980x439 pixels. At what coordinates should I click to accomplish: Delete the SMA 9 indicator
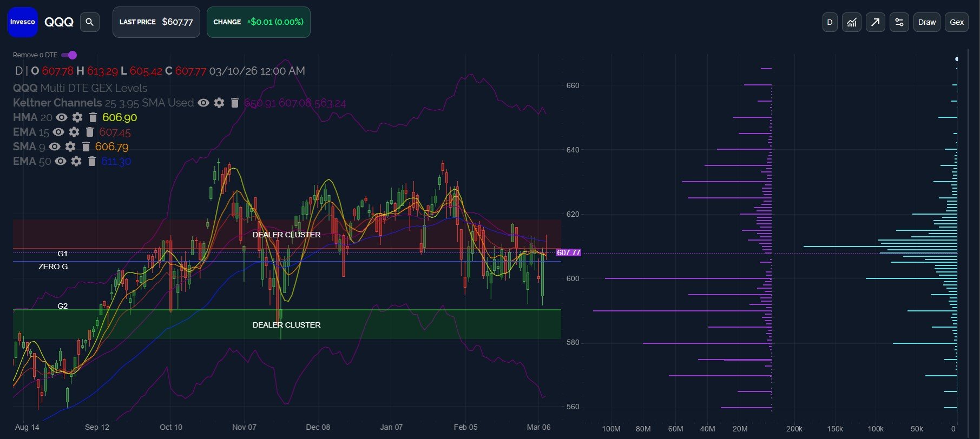click(85, 147)
